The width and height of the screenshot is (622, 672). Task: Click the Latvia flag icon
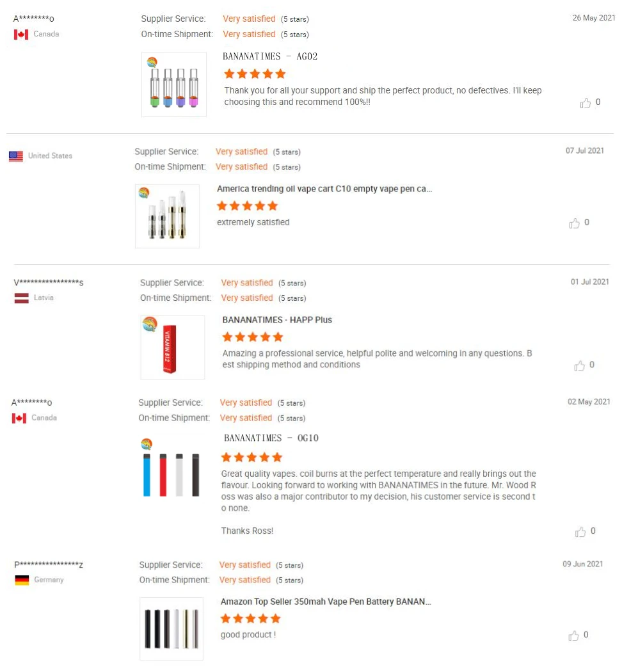(x=22, y=298)
